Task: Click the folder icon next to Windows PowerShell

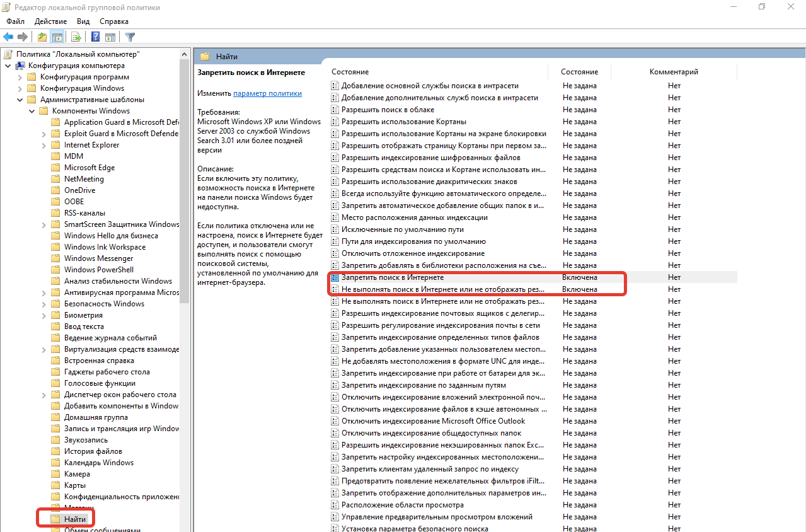Action: tap(56, 270)
